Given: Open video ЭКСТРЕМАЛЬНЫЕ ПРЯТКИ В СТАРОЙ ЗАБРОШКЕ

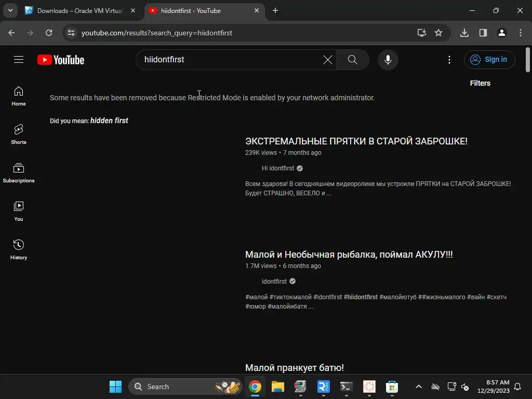Looking at the screenshot, I should coord(356,141).
